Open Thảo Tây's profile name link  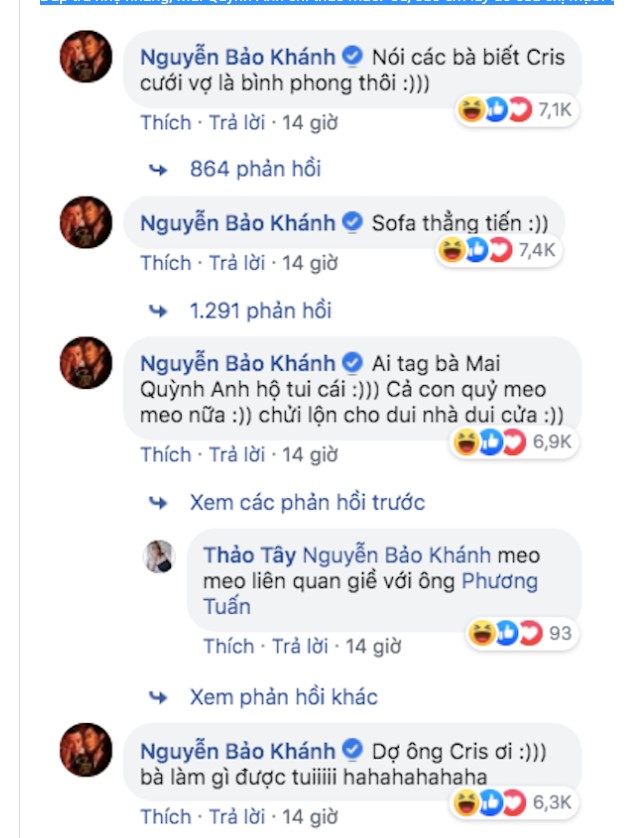click(248, 555)
